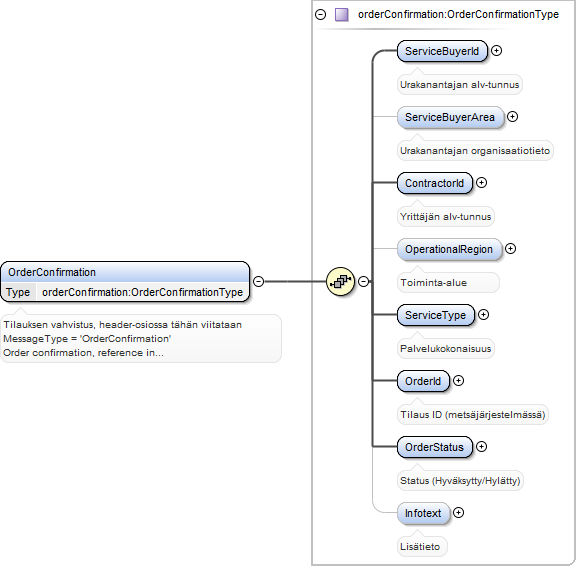Select the ServiceType element node
The width and height of the screenshot is (577, 567).
pyautogui.click(x=436, y=315)
